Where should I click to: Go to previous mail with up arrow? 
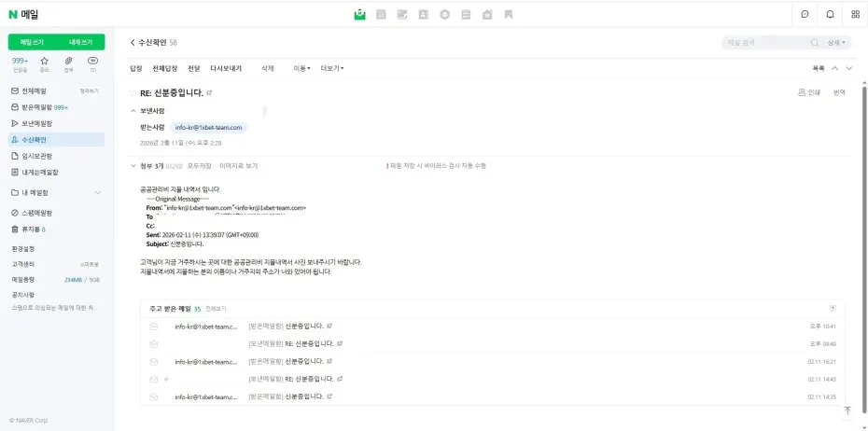point(835,68)
